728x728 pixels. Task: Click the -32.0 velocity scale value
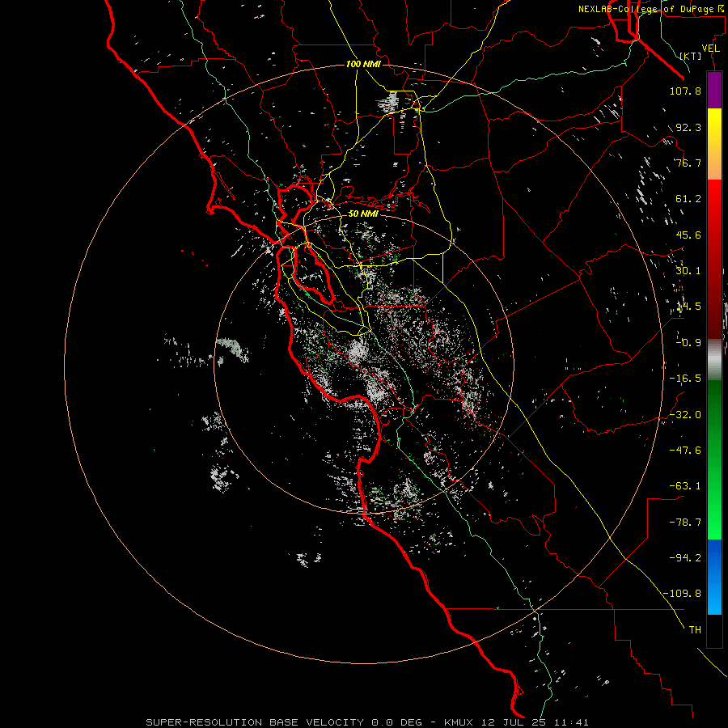point(685,415)
